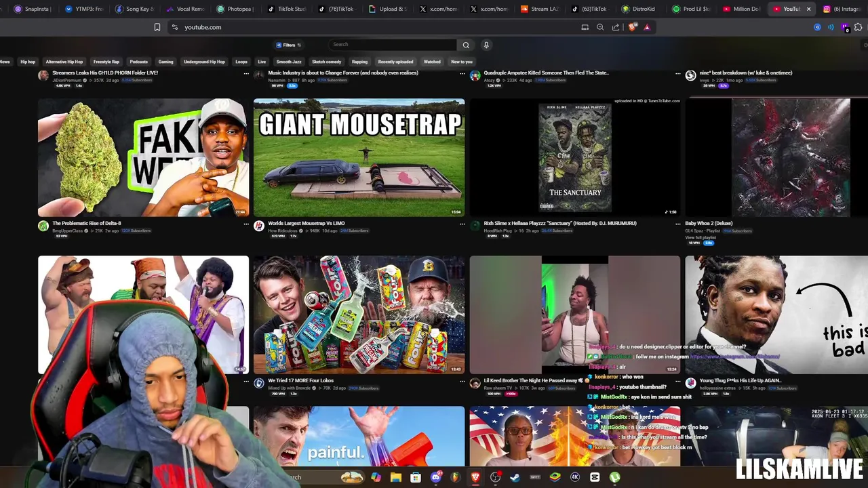Click the cast/media icon in address bar
Screen dimensions: 868x488
tap(585, 27)
